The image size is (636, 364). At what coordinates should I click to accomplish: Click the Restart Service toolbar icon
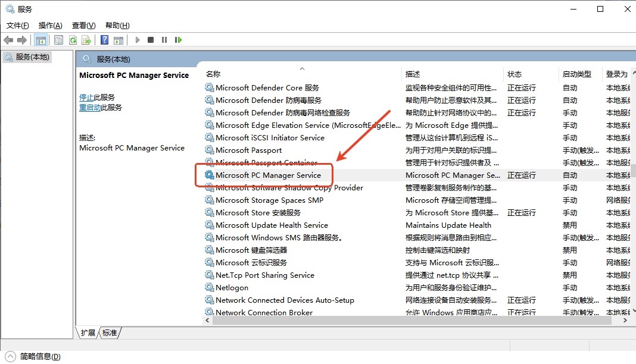click(x=178, y=40)
